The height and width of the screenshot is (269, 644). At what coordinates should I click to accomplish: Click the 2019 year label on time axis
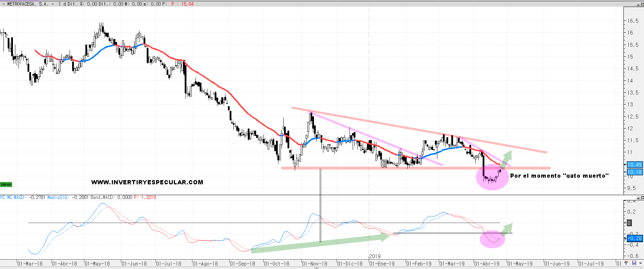pyautogui.click(x=375, y=256)
